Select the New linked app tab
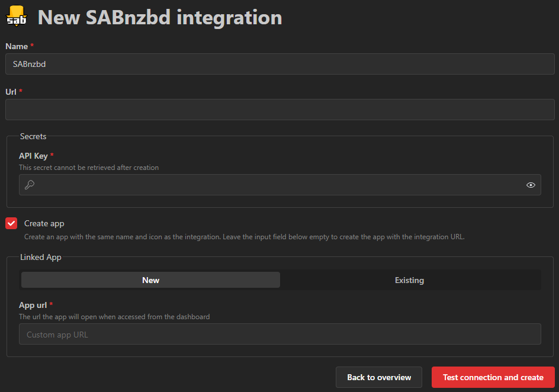559x392 pixels. 150,280
